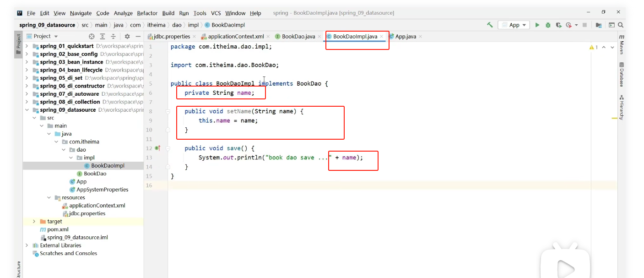This screenshot has height=278, width=644.
Task: Start debugging with the green bug icon
Action: (548, 25)
